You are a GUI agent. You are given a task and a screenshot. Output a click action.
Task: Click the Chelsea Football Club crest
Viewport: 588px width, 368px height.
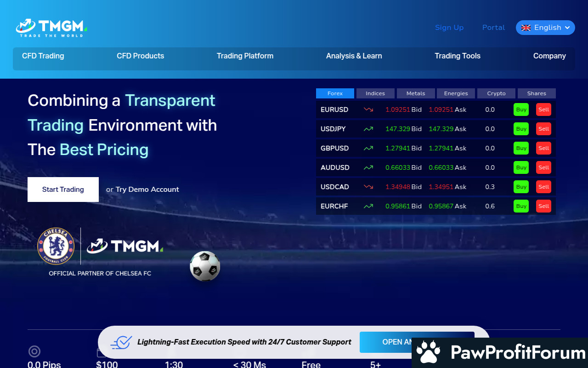point(56,246)
